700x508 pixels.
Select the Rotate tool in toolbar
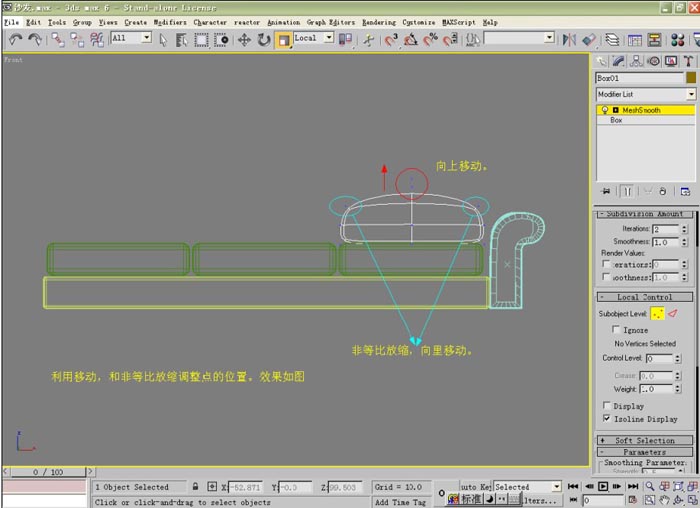pyautogui.click(x=264, y=39)
